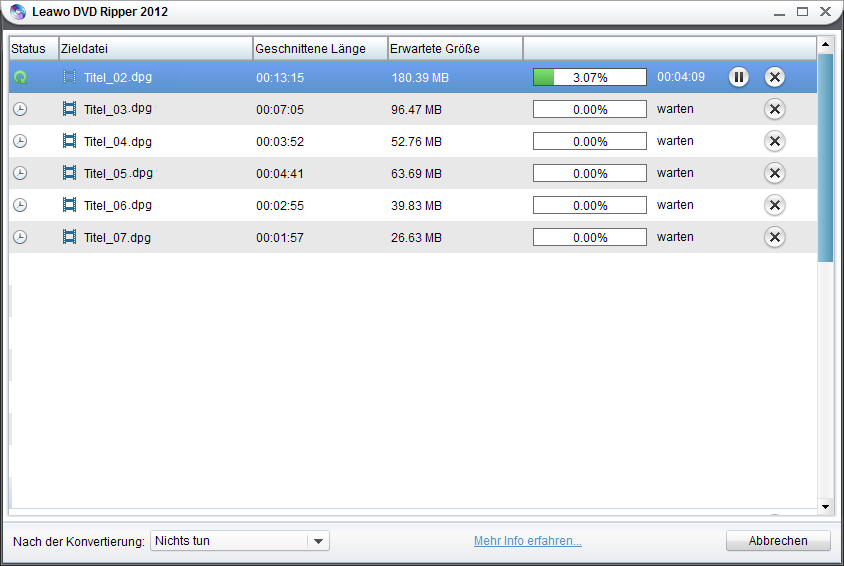Open the Nach der Konvertierung dropdown

[240, 541]
